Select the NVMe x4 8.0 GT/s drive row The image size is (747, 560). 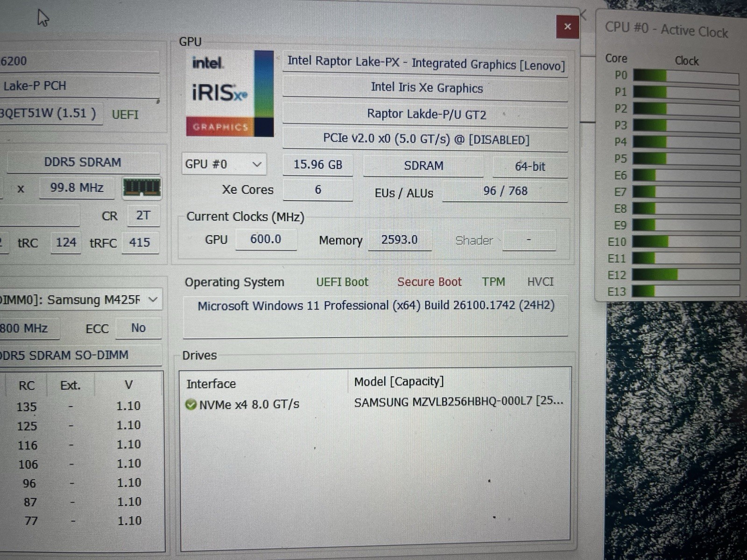375,403
